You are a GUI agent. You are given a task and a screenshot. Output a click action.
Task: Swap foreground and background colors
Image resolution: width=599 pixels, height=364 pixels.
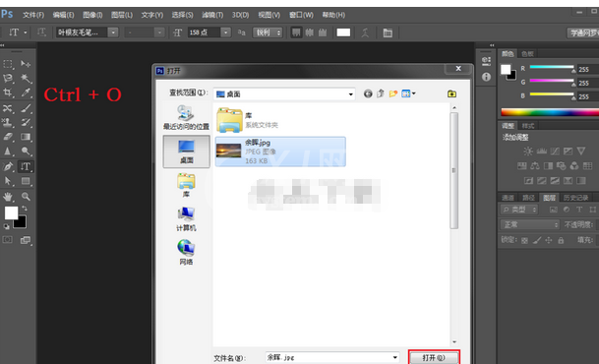pos(25,209)
